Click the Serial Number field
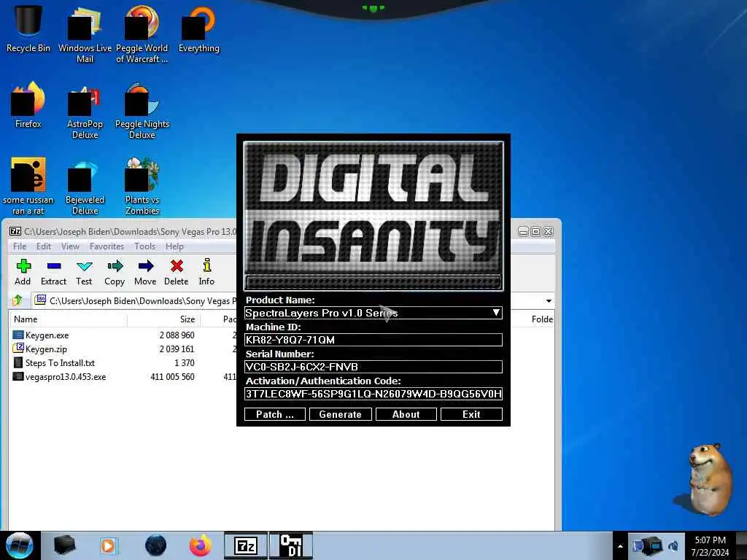 (x=373, y=367)
